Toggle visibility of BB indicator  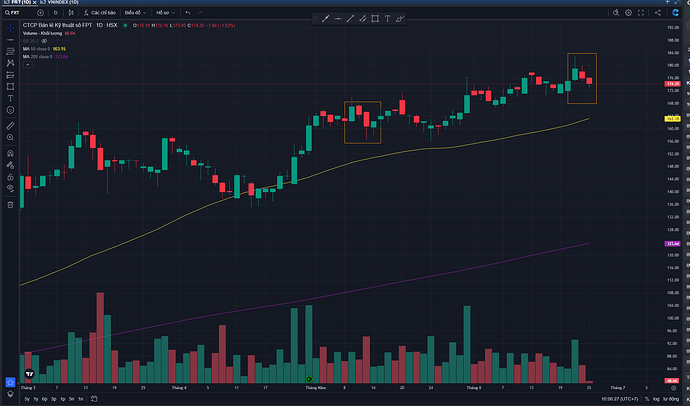tap(44, 41)
